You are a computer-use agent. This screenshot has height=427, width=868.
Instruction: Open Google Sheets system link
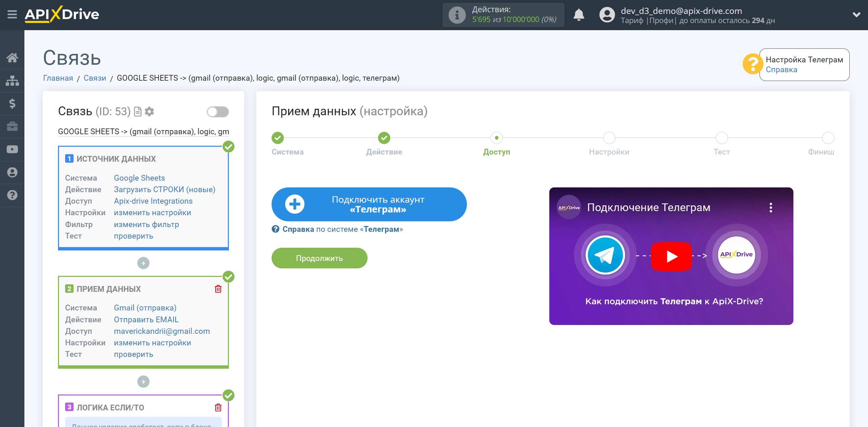click(139, 178)
